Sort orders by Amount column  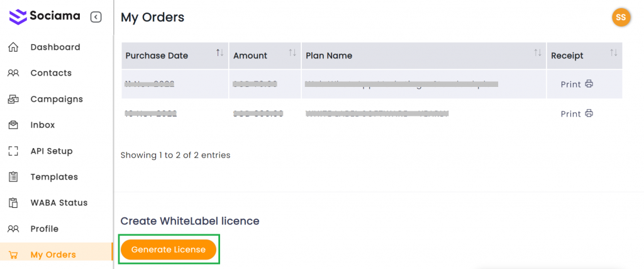292,54
